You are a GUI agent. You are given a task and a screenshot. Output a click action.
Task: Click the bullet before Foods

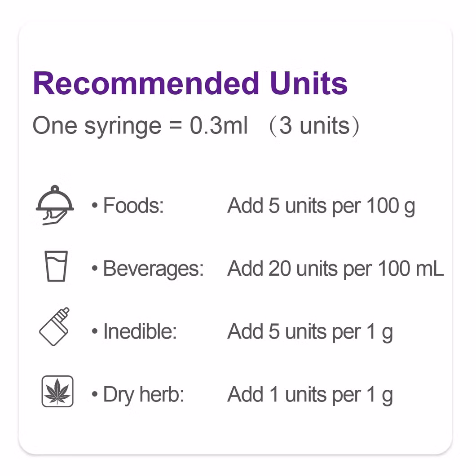coord(95,206)
